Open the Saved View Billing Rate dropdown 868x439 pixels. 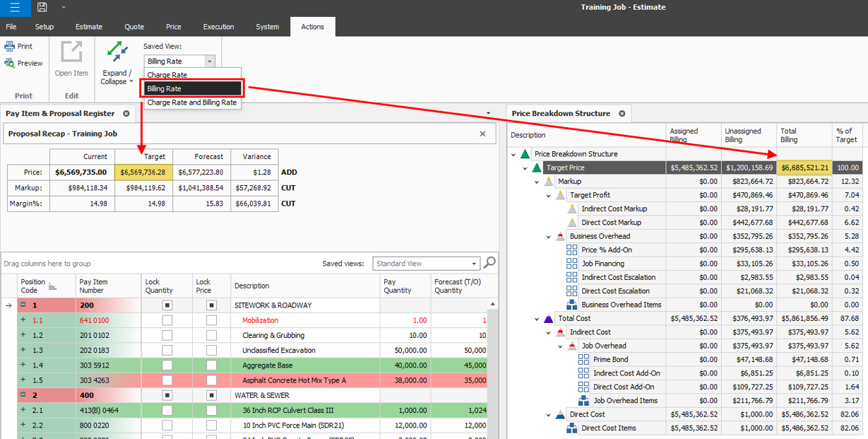pos(209,62)
